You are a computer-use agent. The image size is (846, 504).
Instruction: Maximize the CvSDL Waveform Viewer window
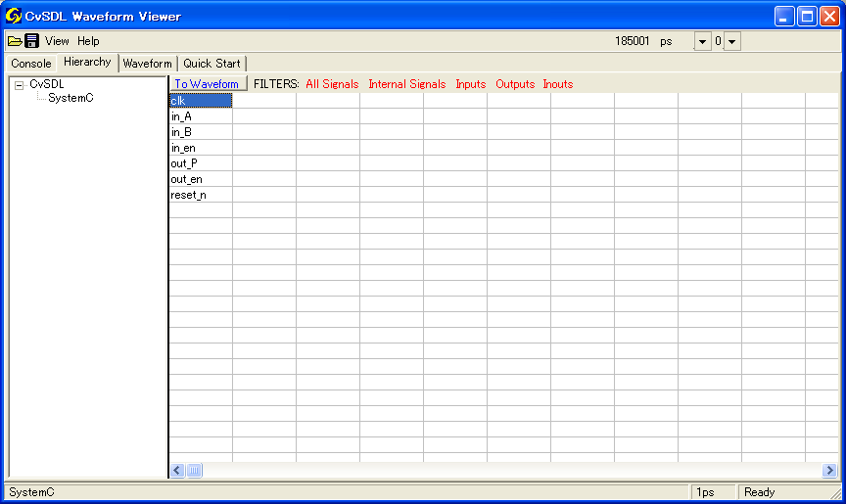(x=807, y=17)
